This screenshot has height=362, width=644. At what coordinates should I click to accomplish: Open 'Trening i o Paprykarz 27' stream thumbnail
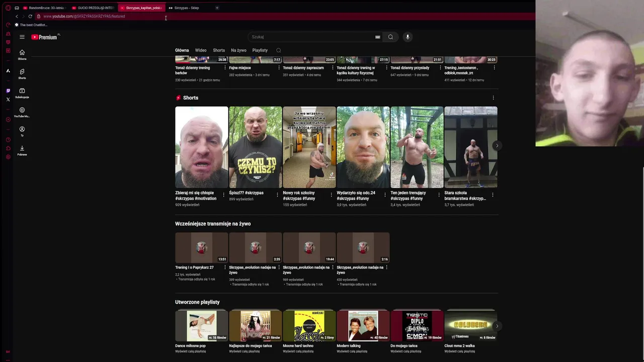[x=202, y=247]
